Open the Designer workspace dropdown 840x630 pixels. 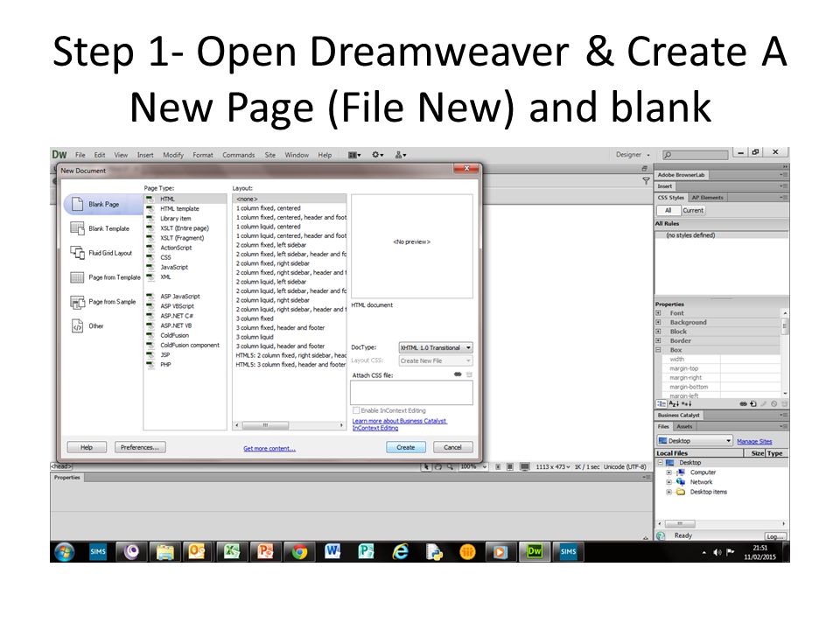[x=633, y=154]
